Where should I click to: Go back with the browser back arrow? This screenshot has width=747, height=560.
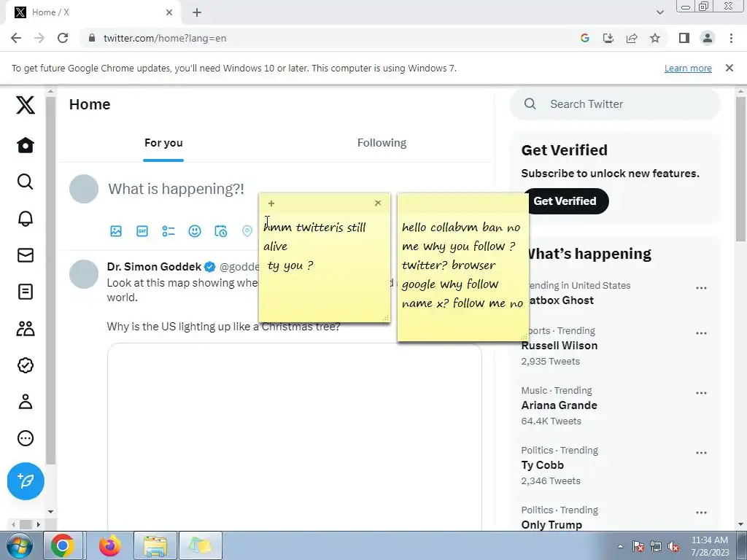16,38
